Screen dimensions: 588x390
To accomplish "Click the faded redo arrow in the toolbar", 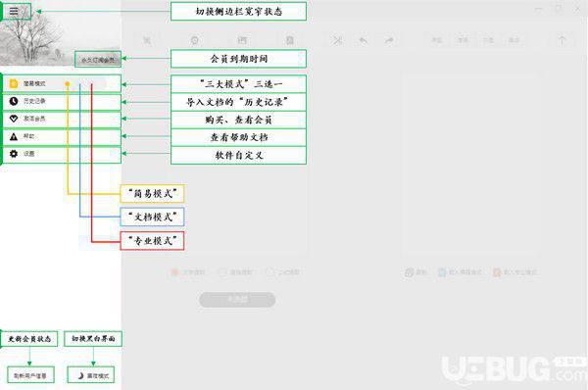I will tap(389, 40).
